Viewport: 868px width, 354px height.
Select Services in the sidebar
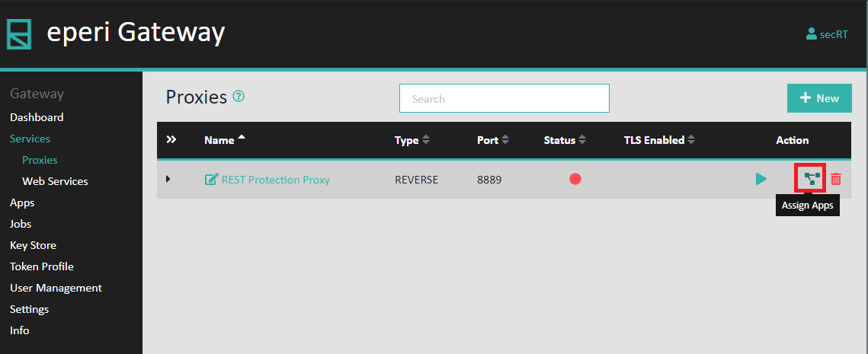pyautogui.click(x=30, y=139)
